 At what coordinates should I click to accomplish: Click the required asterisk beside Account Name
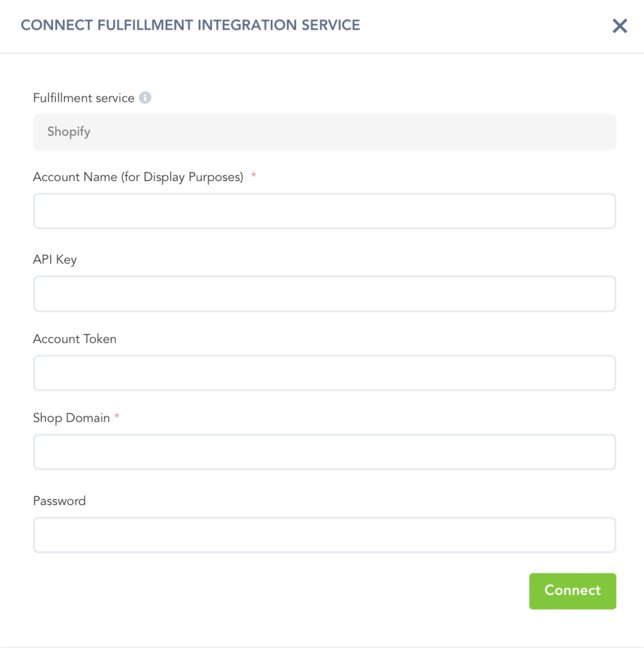click(x=254, y=176)
